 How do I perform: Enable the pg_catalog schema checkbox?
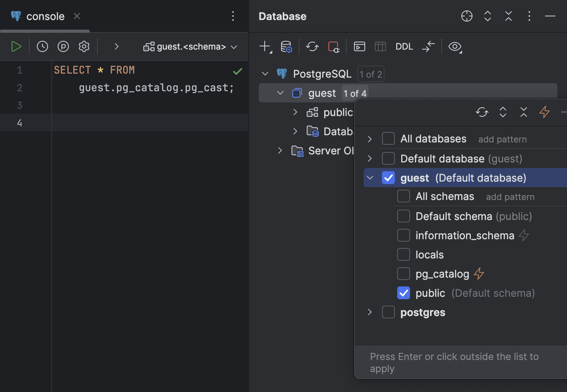[404, 274]
